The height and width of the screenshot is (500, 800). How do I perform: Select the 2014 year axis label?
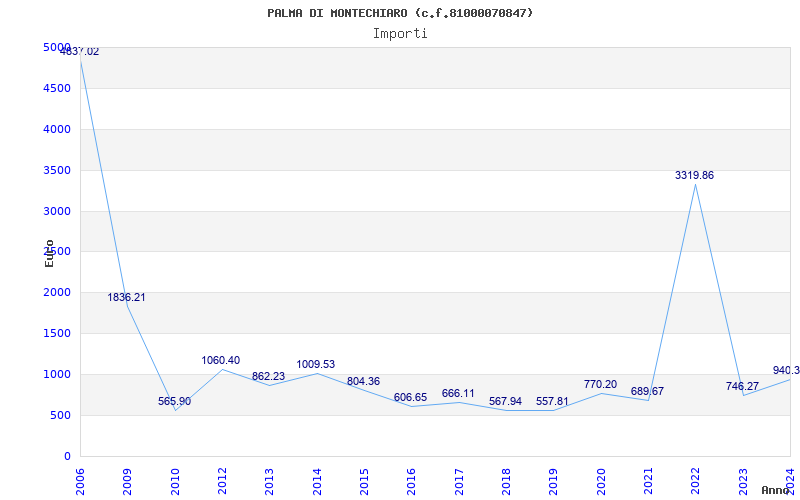pyautogui.click(x=317, y=482)
